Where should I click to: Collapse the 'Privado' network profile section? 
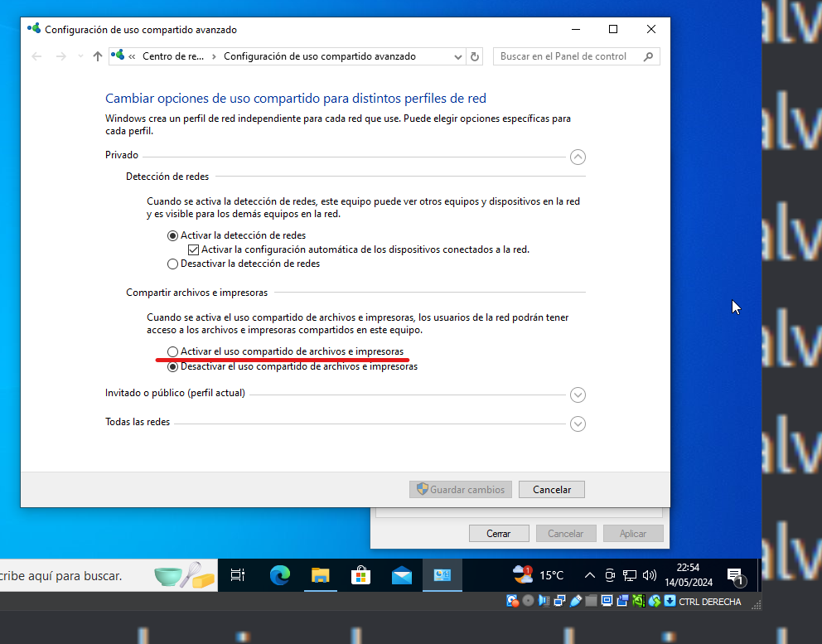tap(578, 157)
